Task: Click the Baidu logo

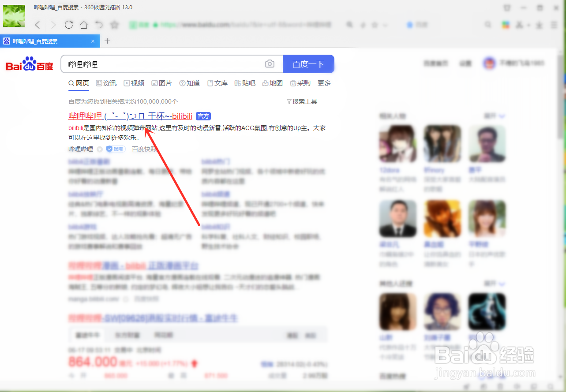Action: point(30,64)
